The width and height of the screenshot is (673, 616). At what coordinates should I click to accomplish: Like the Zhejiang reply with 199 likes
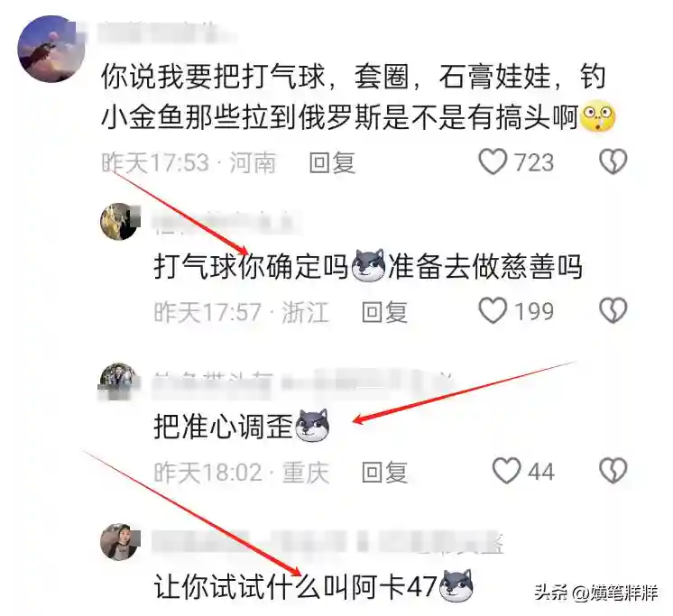(x=493, y=310)
